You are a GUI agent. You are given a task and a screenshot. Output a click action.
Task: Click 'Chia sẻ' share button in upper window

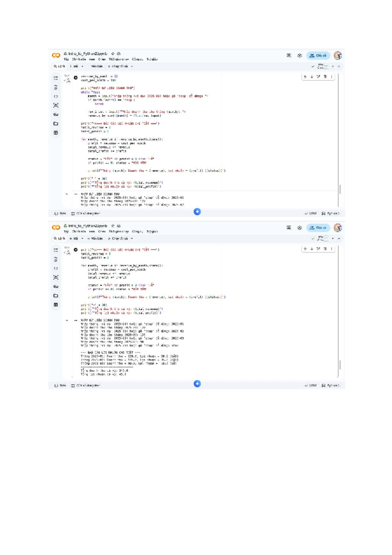(x=318, y=56)
